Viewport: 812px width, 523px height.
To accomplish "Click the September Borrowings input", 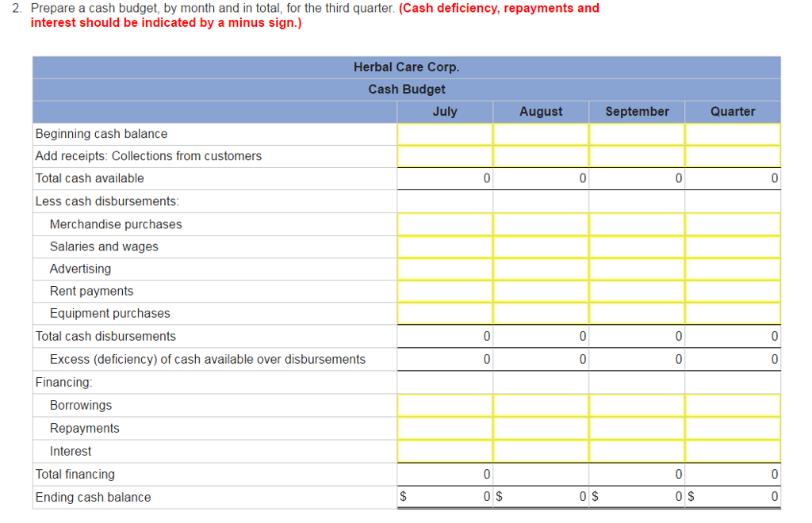I will click(637, 406).
